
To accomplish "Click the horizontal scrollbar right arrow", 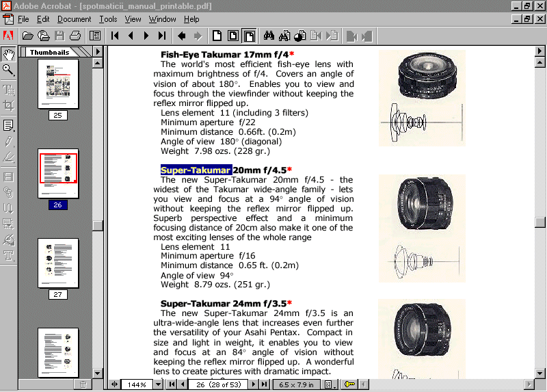I will pos(529,384).
